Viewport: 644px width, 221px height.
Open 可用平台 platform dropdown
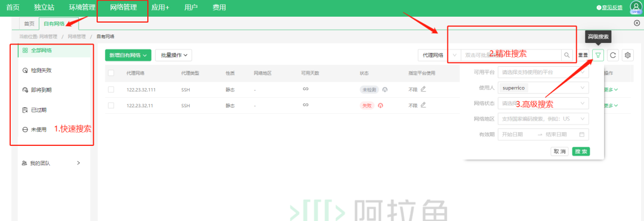click(543, 72)
